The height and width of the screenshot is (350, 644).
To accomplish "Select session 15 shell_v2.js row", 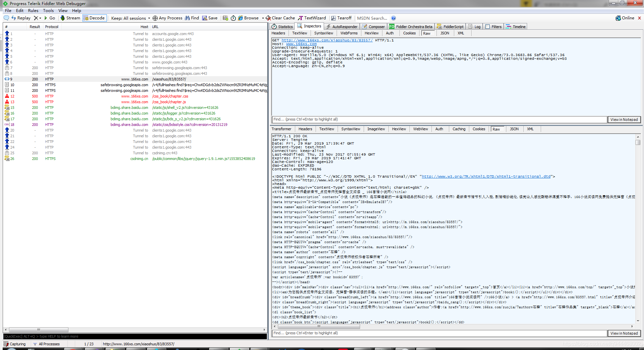I will point(135,108).
